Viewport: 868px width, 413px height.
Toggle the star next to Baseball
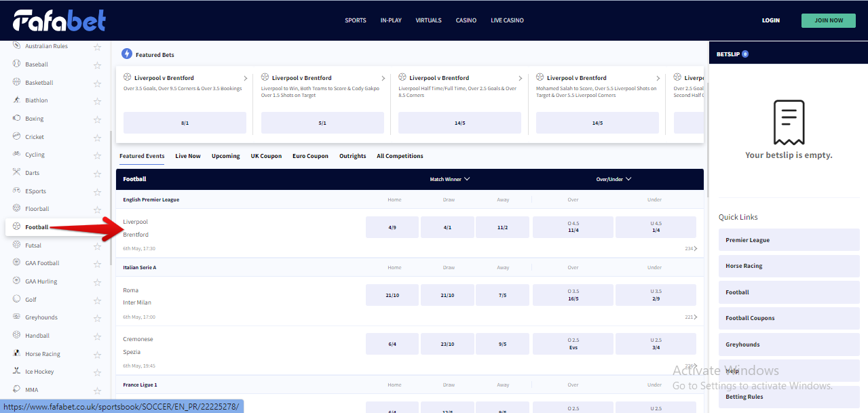pyautogui.click(x=97, y=65)
